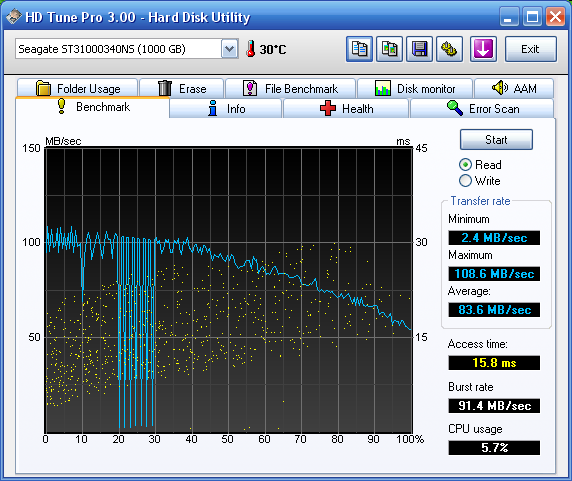This screenshot has width=572, height=481.
Task: Open the Folder Usage tab
Action: click(x=77, y=88)
